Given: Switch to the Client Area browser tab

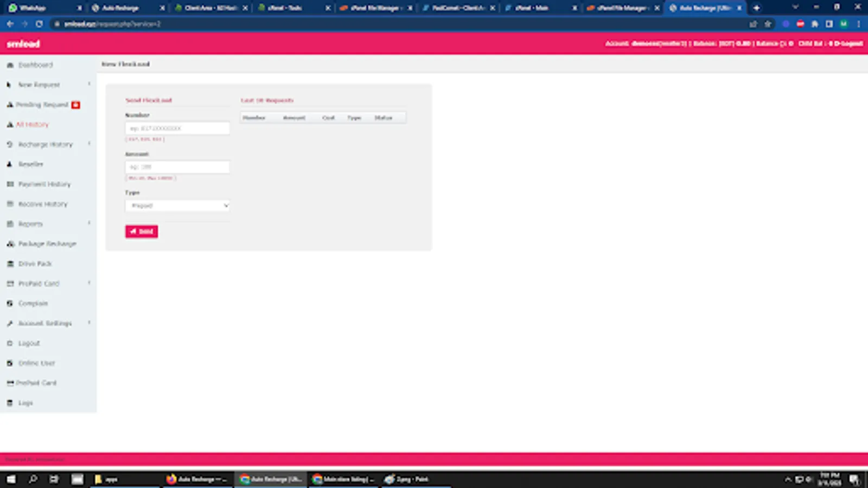Looking at the screenshot, I should 210,8.
